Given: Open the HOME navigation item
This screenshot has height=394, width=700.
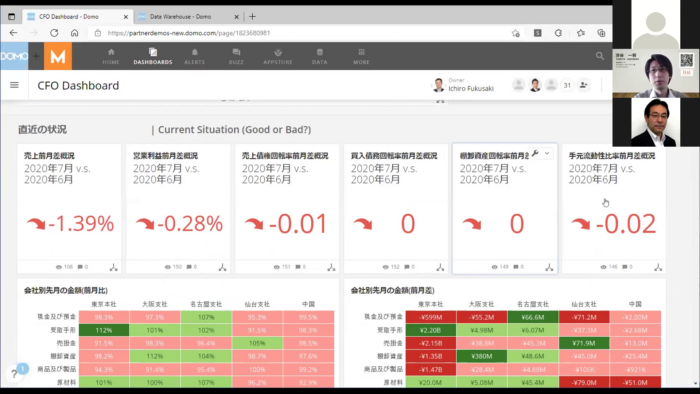Looking at the screenshot, I should tap(111, 57).
